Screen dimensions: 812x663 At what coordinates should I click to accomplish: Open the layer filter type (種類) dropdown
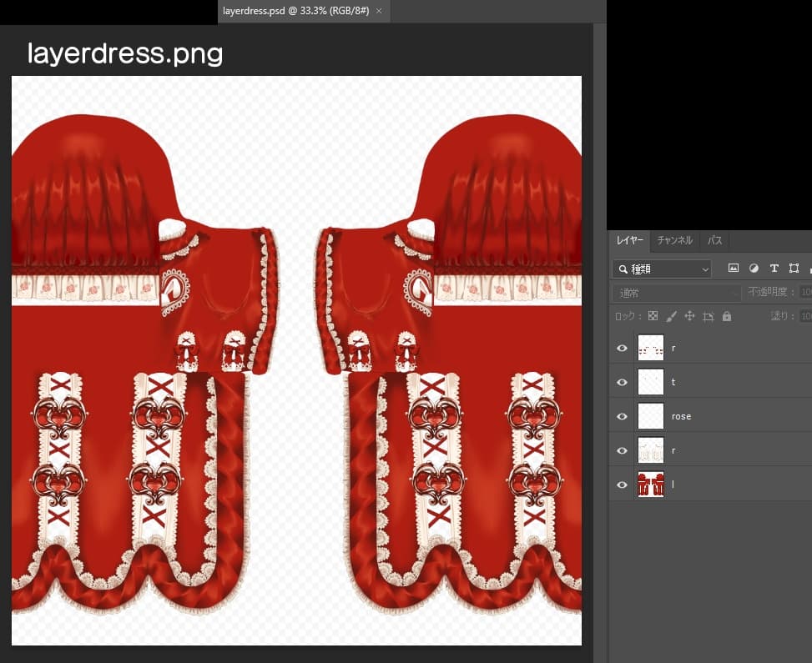[662, 269]
